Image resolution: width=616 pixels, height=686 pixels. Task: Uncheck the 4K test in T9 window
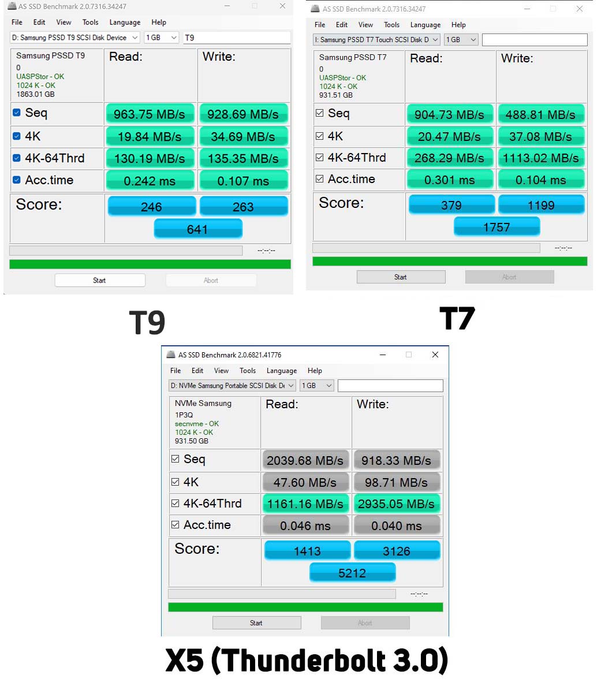(17, 136)
